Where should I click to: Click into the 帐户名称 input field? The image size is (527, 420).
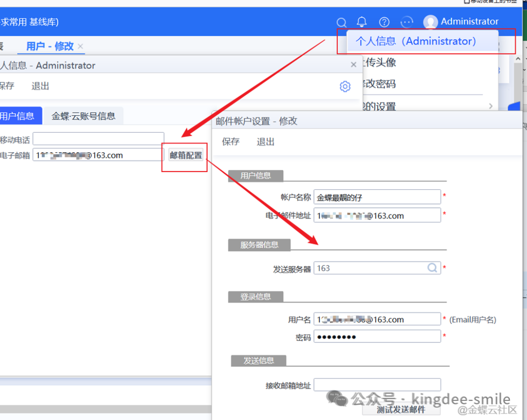click(377, 197)
